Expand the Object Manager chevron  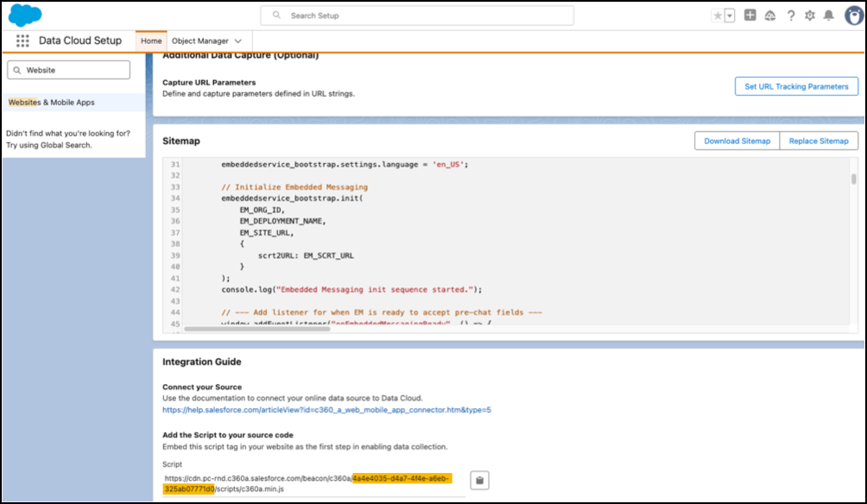click(238, 41)
